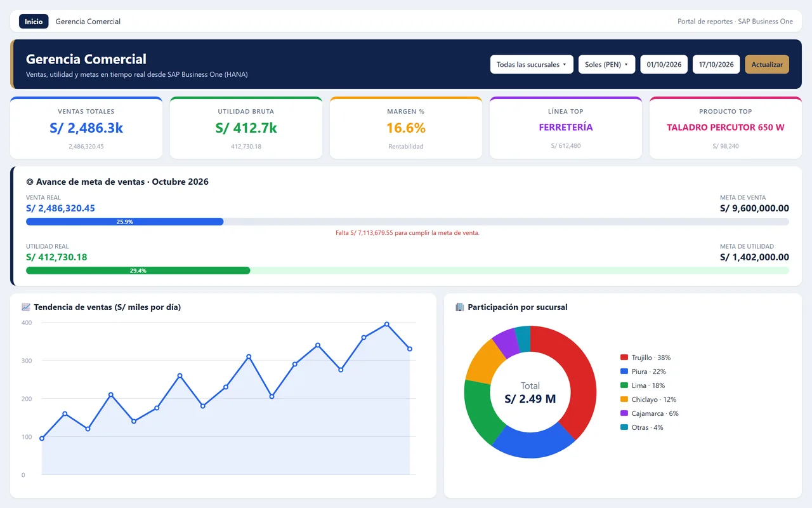The height and width of the screenshot is (508, 812).
Task: Click the Portal de reportes · SAP Business One text
Action: [x=735, y=22]
